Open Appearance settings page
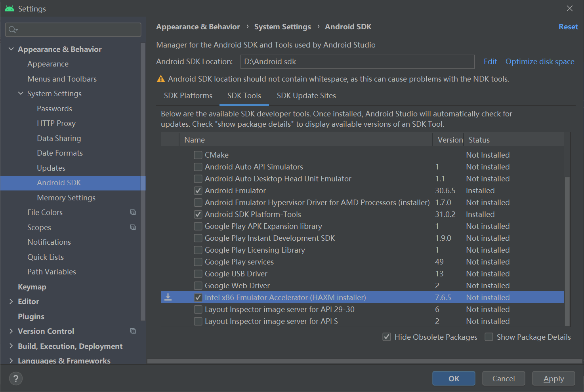584x392 pixels. [x=48, y=64]
